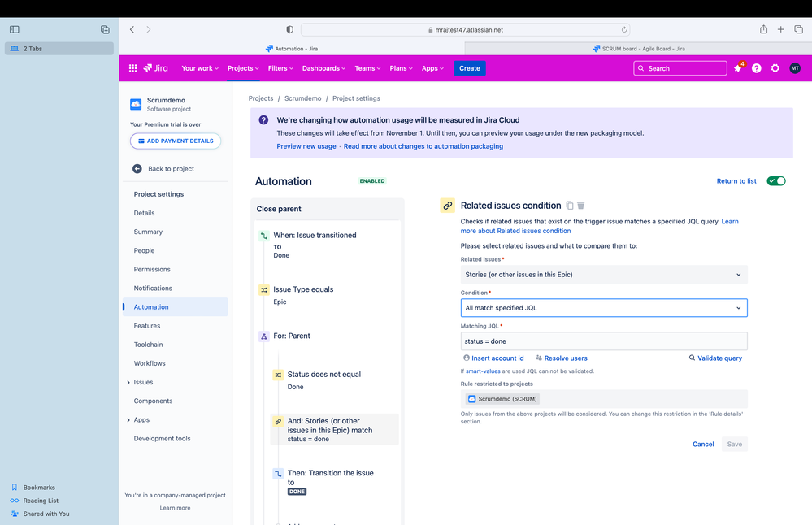Select Then: Transition the issue step

point(335,481)
